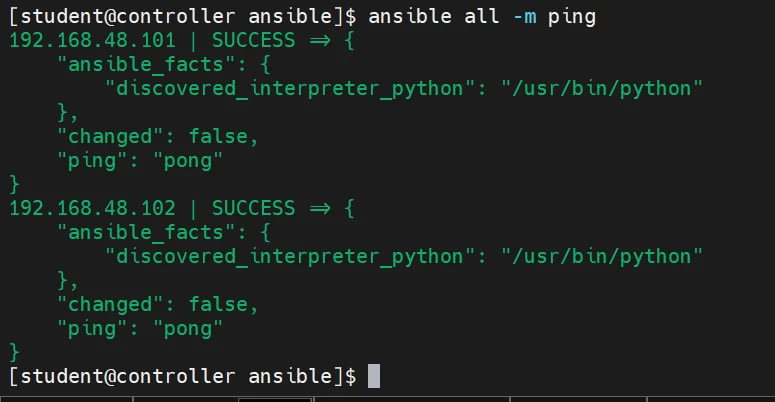This screenshot has width=775, height=402.
Task: Click the second "changed": false line
Action: (157, 305)
